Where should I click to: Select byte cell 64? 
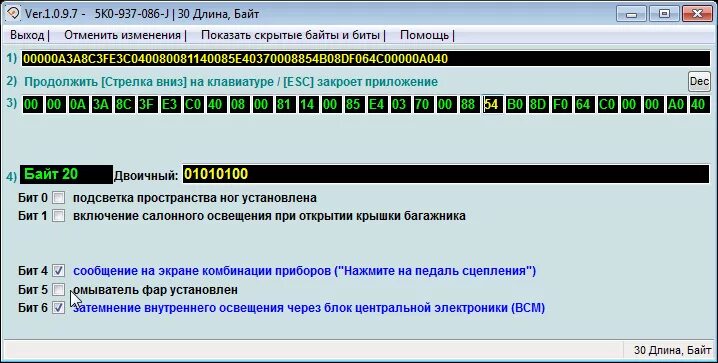pos(584,104)
